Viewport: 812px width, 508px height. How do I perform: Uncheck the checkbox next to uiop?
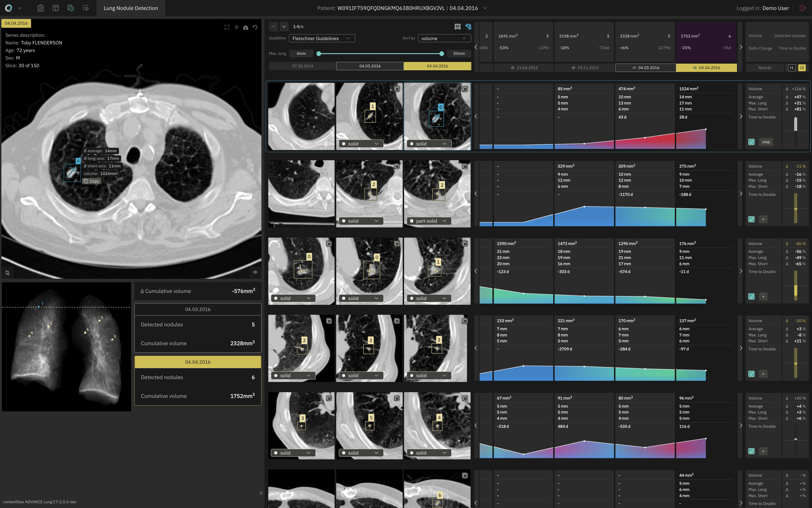(x=751, y=142)
